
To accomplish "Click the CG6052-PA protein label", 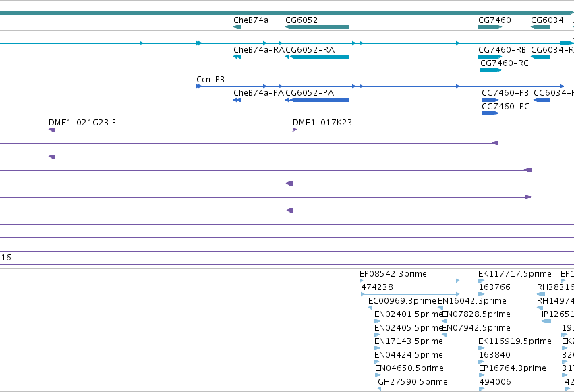I will point(310,93).
